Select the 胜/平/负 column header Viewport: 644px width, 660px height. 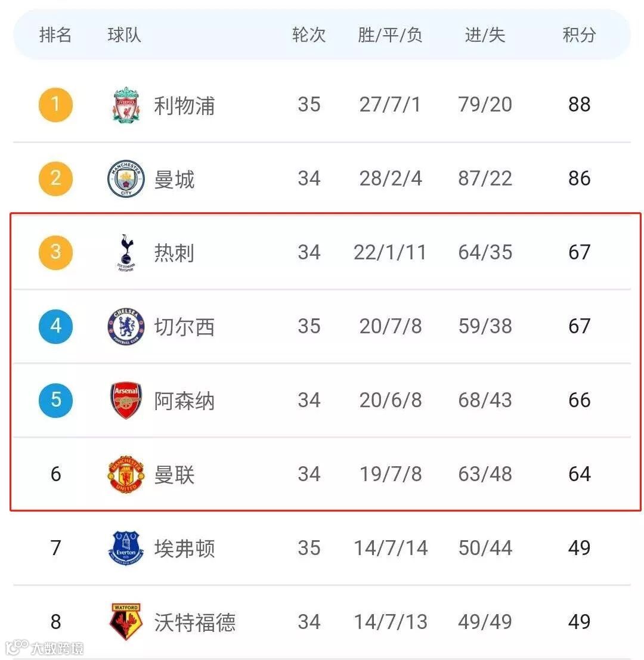click(x=390, y=35)
